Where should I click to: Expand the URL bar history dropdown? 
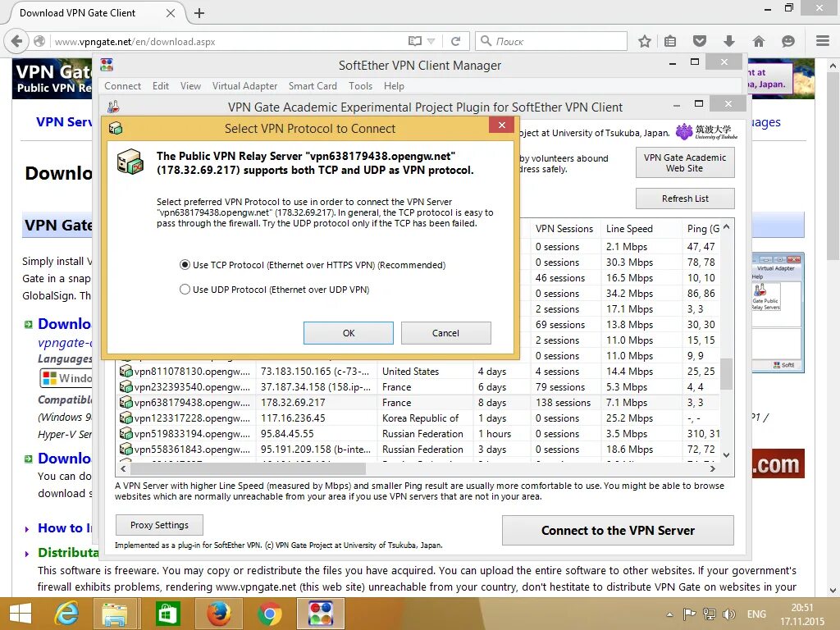pyautogui.click(x=431, y=41)
